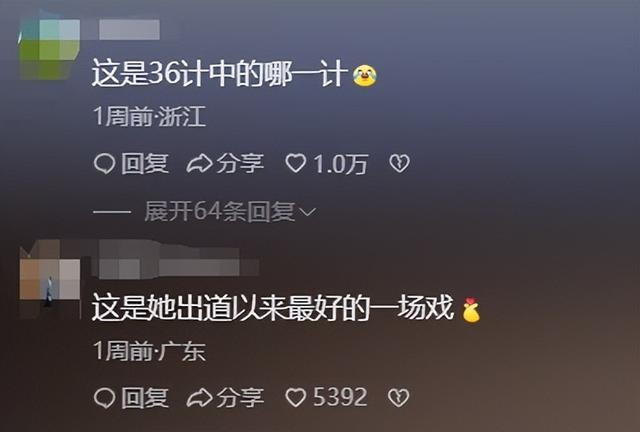Viewport: 640px width, 432px height.
Task: Click the chevron beside 展开64条回复
Action: [307, 212]
